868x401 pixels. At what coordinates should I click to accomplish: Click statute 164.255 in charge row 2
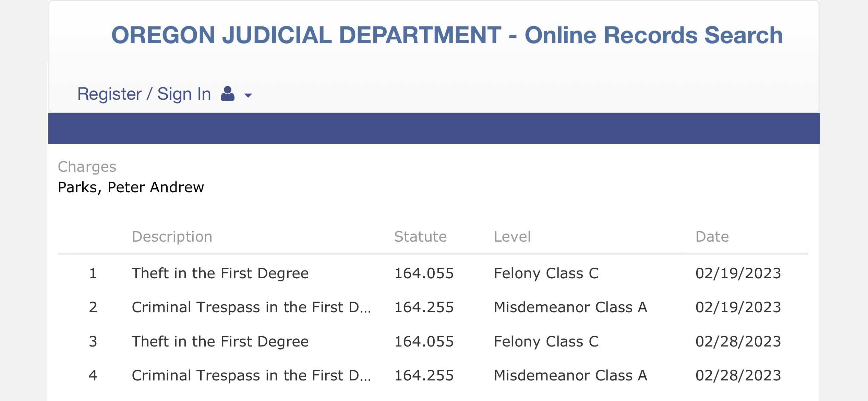pyautogui.click(x=424, y=307)
